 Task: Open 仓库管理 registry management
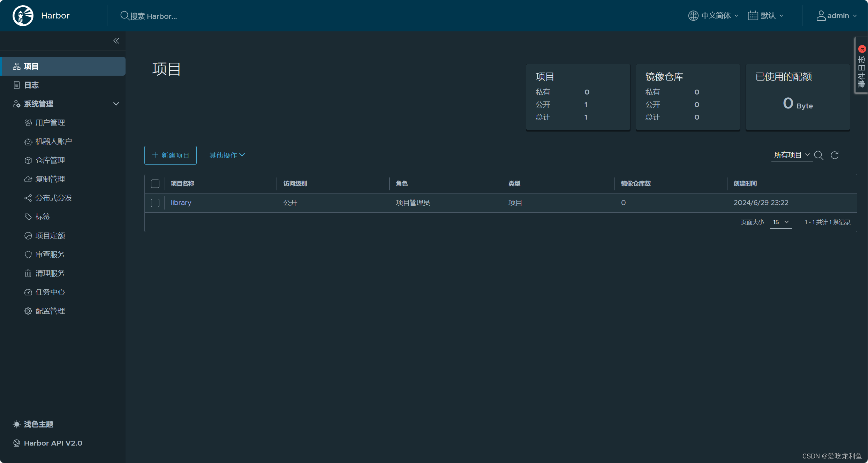[x=50, y=160]
